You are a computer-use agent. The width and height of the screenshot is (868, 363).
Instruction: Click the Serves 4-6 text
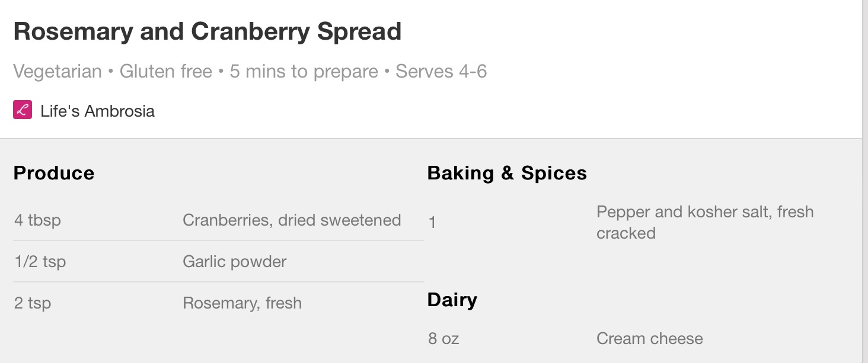click(x=441, y=72)
